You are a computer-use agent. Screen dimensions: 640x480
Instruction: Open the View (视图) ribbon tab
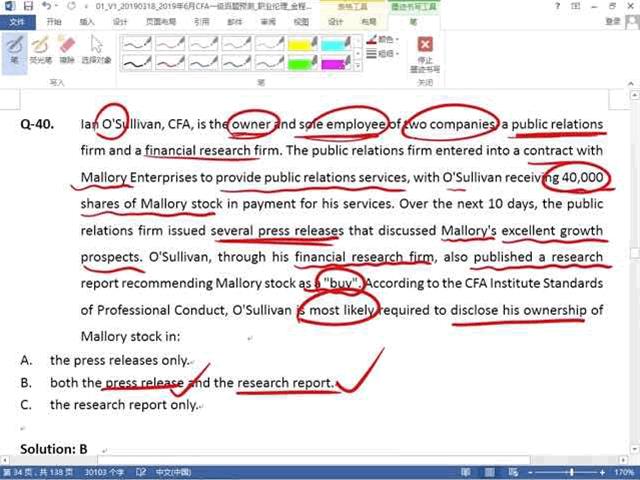[x=301, y=22]
